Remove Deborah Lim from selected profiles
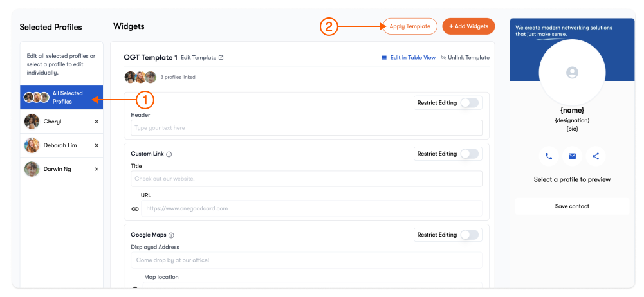644x297 pixels. (x=97, y=145)
